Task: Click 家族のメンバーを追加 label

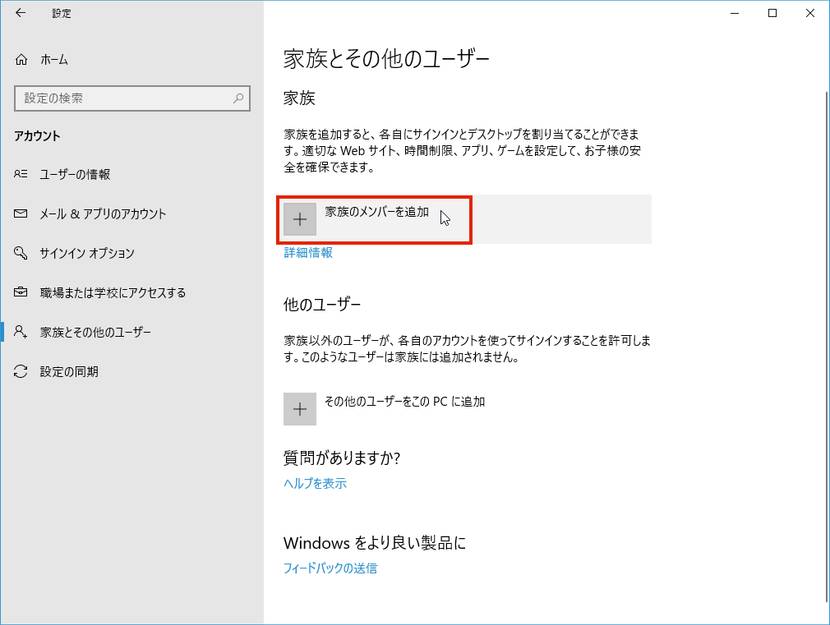Action: click(376, 212)
